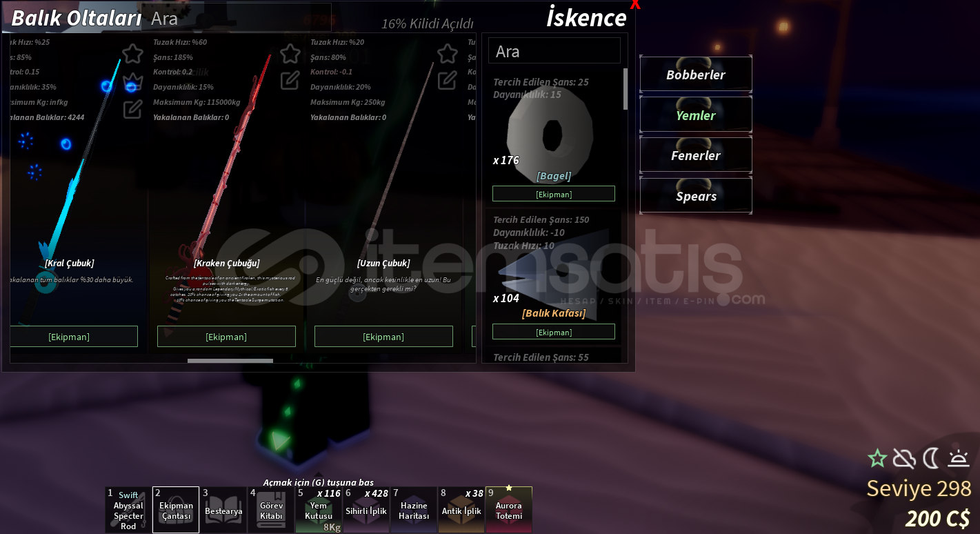
Task: Open the Bobberler category tab
Action: pos(695,75)
